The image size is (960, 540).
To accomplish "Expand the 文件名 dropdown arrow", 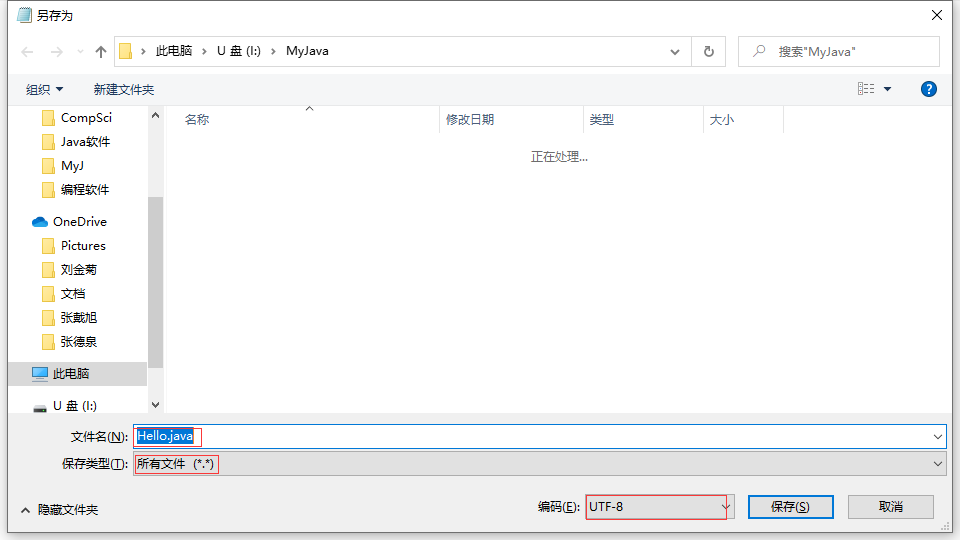I will (x=938, y=437).
